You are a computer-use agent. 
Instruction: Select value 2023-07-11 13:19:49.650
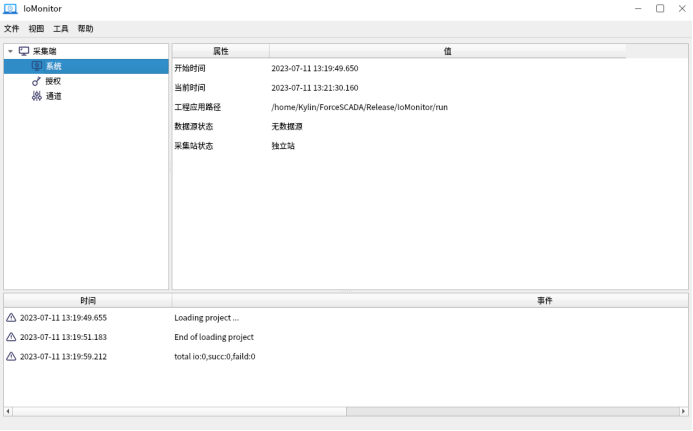(x=315, y=69)
